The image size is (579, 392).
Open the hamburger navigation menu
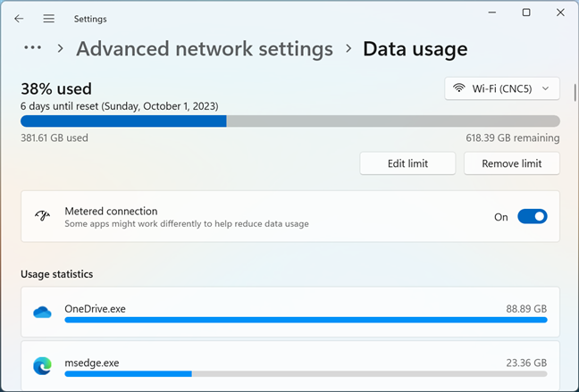pos(49,19)
